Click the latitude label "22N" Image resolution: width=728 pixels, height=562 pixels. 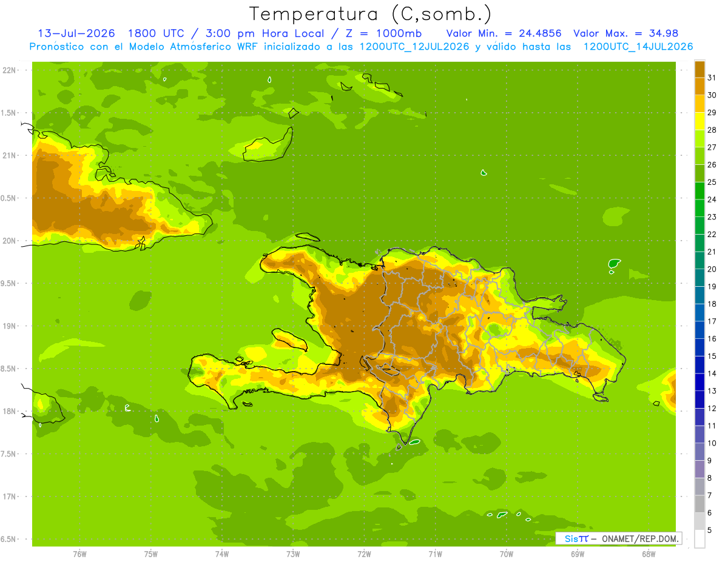coord(10,70)
